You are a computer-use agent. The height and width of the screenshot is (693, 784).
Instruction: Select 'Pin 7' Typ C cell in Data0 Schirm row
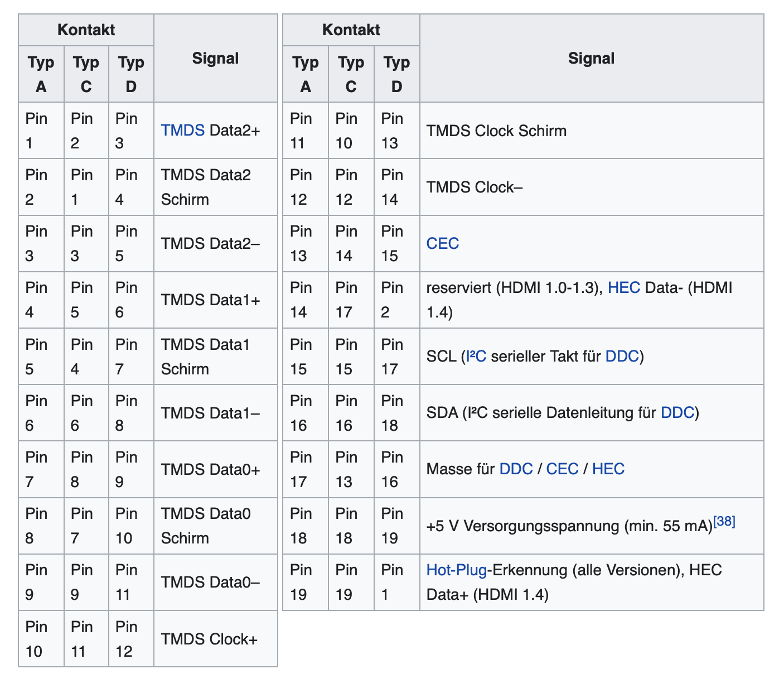(86, 526)
